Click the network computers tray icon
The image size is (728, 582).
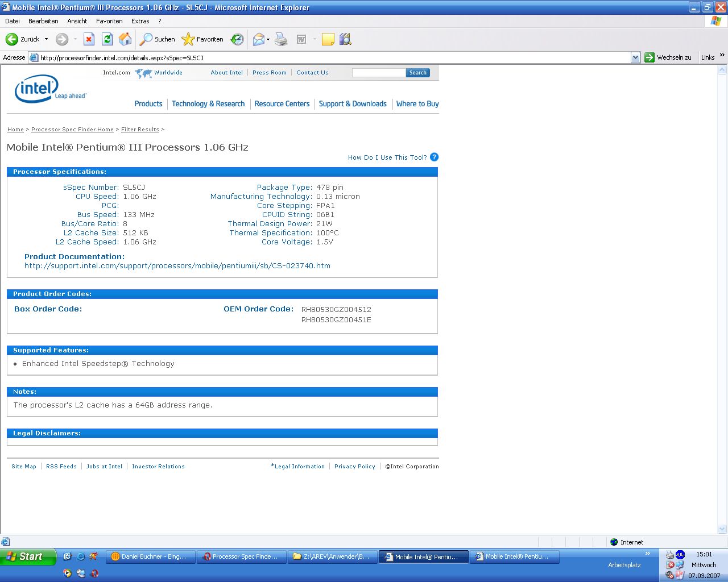point(680,565)
